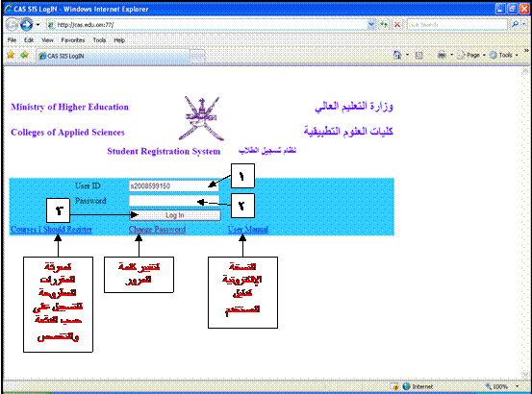Click the popup blocker status bar icon
This screenshot has width=532, height=394.
pos(393,386)
